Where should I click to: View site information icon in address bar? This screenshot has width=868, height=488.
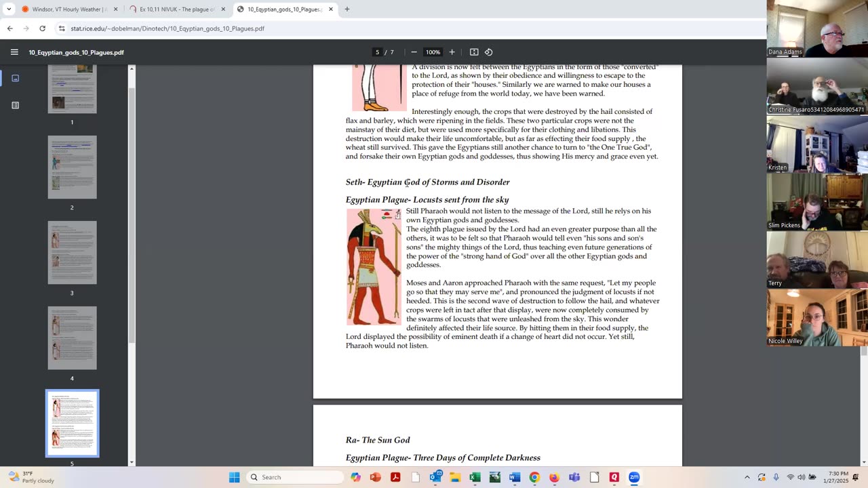62,28
